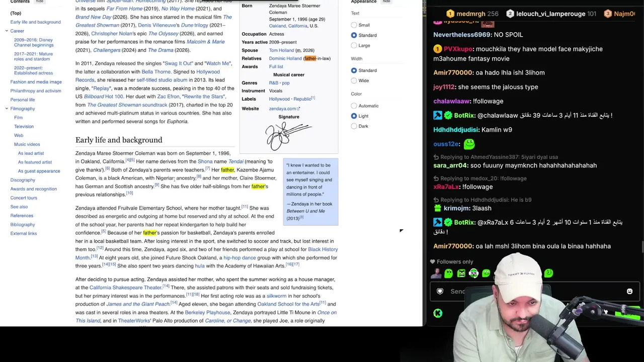The height and width of the screenshot is (362, 644).
Task: Click username Hdhdhddjudisi in chat
Action: click(455, 130)
